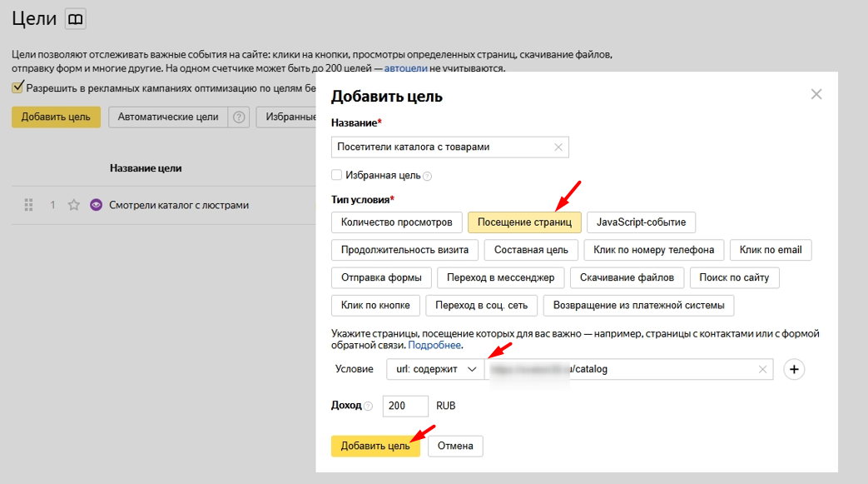Click the help icon beside Автоматические цели
868x484 pixels.
239,117
